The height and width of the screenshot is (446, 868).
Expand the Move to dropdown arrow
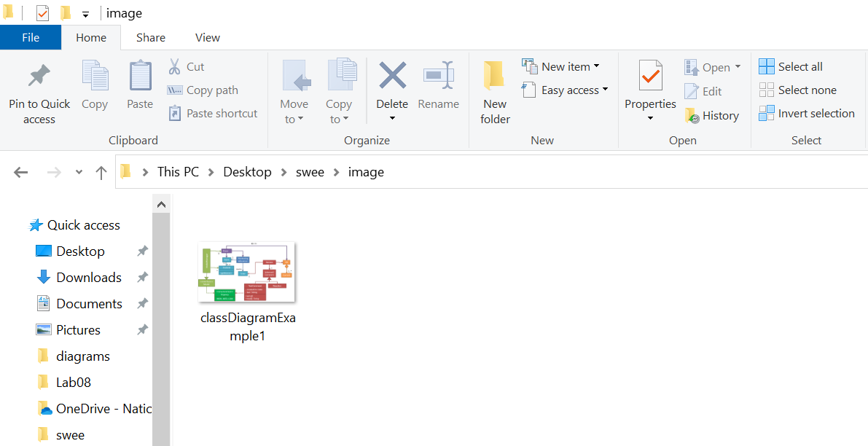tap(300, 119)
